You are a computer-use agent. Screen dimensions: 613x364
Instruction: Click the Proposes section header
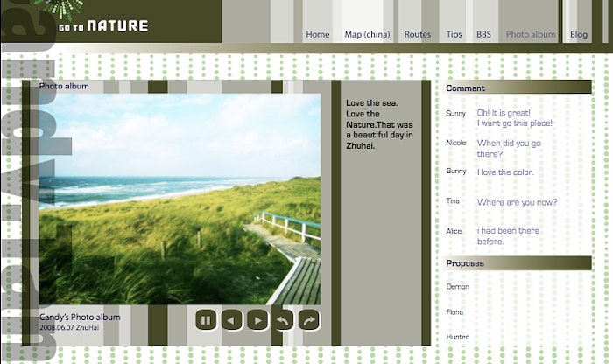coord(517,263)
